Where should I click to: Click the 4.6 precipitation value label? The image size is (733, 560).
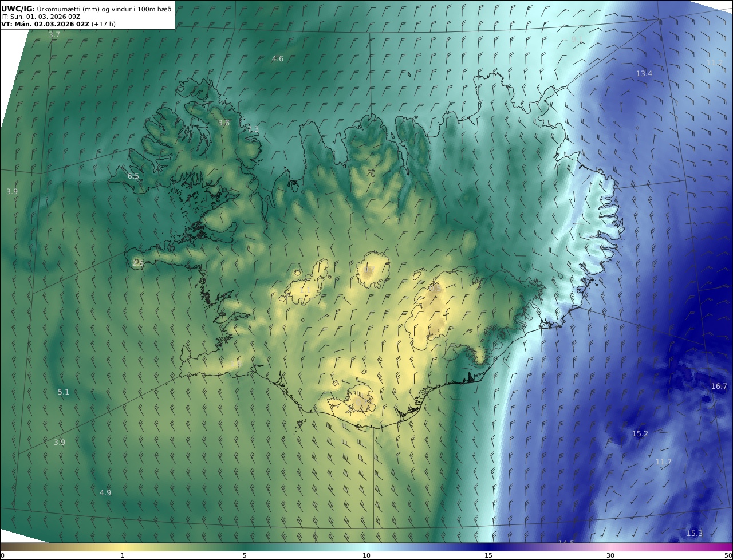click(278, 58)
